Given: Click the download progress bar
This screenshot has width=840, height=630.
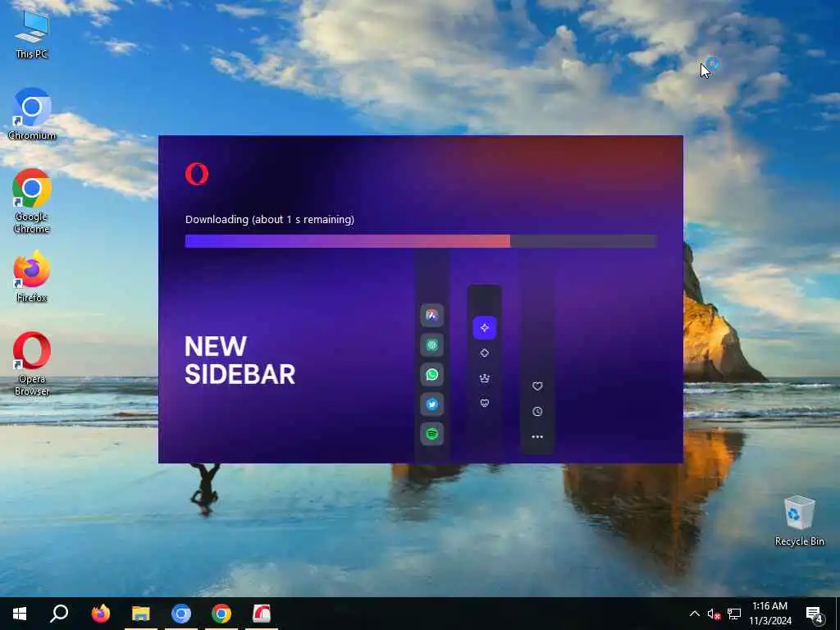Looking at the screenshot, I should (x=421, y=241).
